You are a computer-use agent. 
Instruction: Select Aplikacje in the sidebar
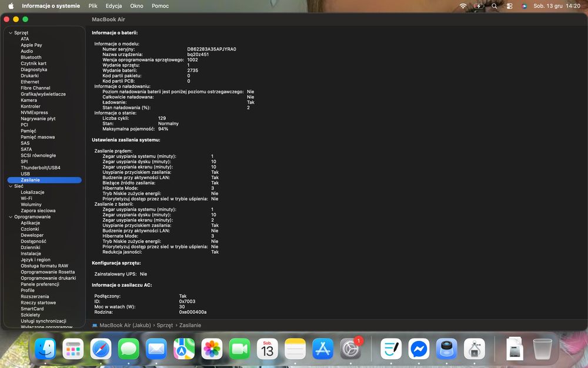click(31, 223)
